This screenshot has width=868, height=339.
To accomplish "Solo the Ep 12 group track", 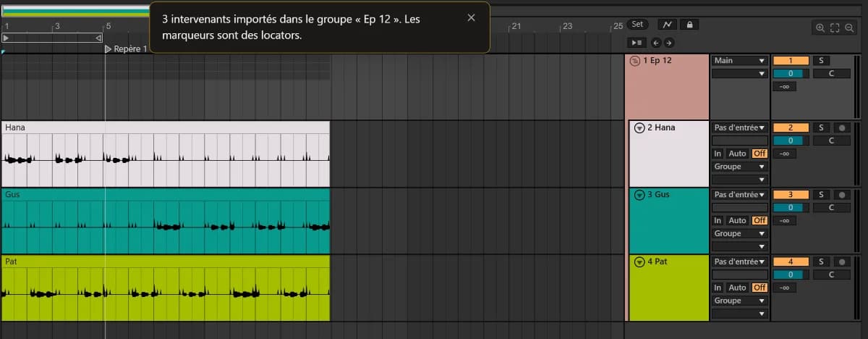I will tap(821, 61).
